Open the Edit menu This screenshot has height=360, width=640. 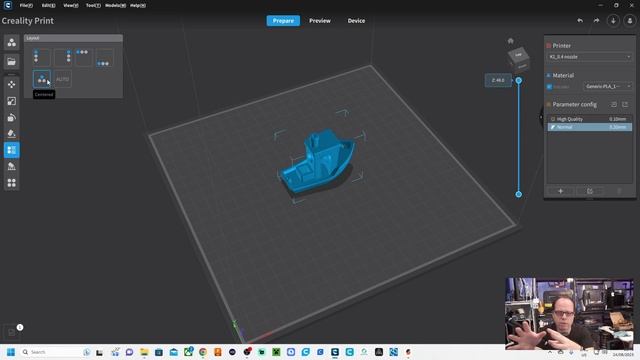coord(48,5)
